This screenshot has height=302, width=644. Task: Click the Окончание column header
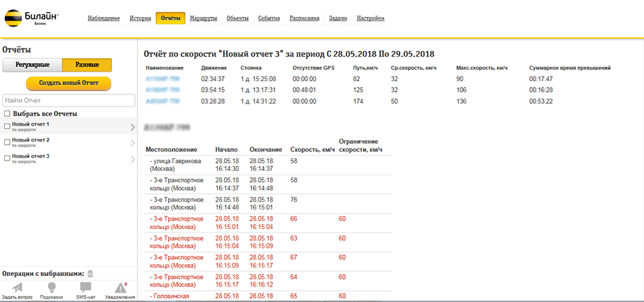click(266, 149)
